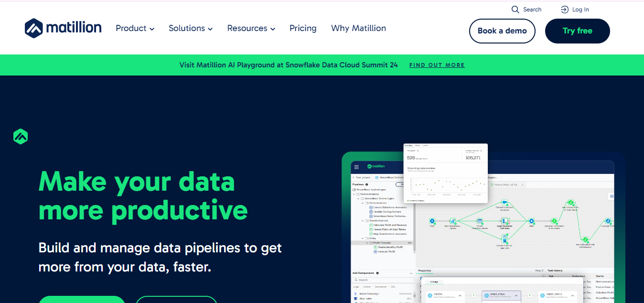This screenshot has width=644, height=303.
Task: Follow the FIND OUT MORE banner link
Action: coord(437,65)
